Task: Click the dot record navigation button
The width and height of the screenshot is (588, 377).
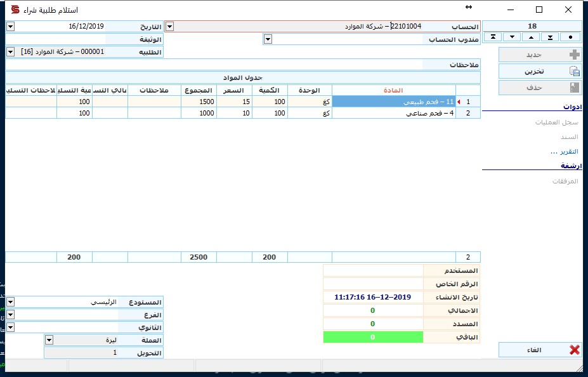Action: 570,37
